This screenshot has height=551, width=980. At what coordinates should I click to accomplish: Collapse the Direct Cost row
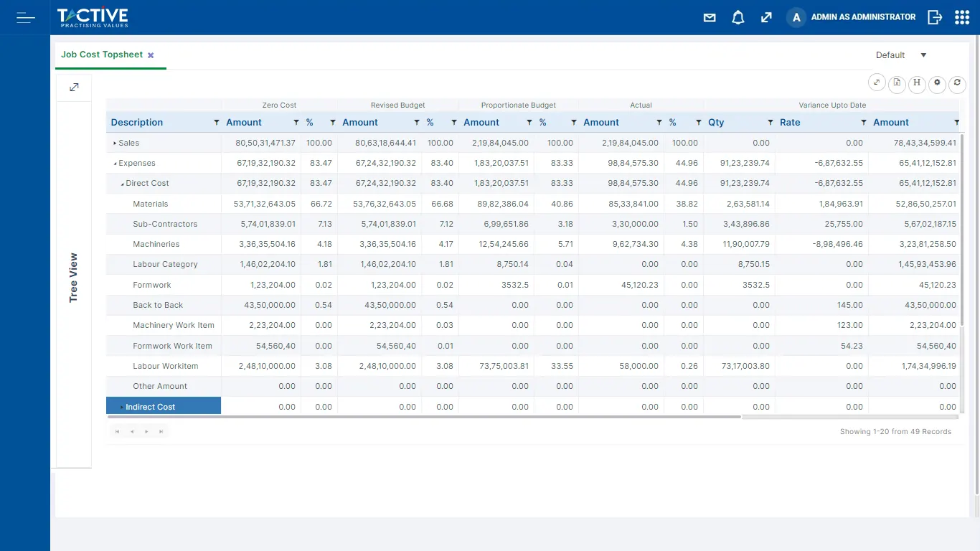click(x=122, y=184)
